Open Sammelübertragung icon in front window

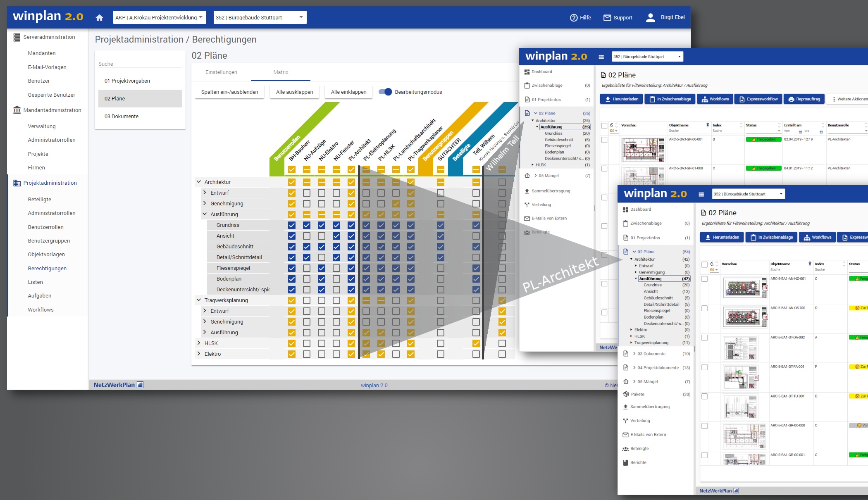[625, 407]
